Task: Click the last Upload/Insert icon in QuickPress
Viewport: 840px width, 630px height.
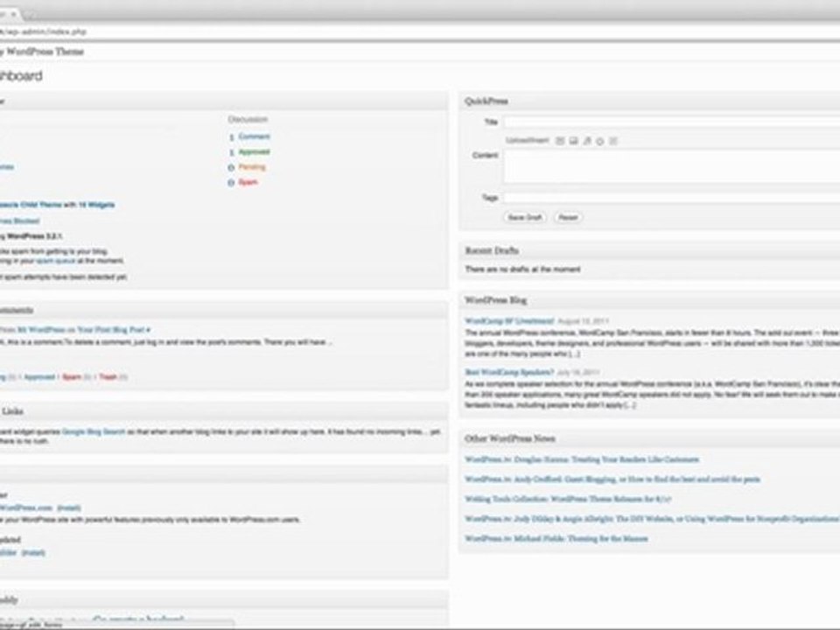Action: click(x=613, y=141)
